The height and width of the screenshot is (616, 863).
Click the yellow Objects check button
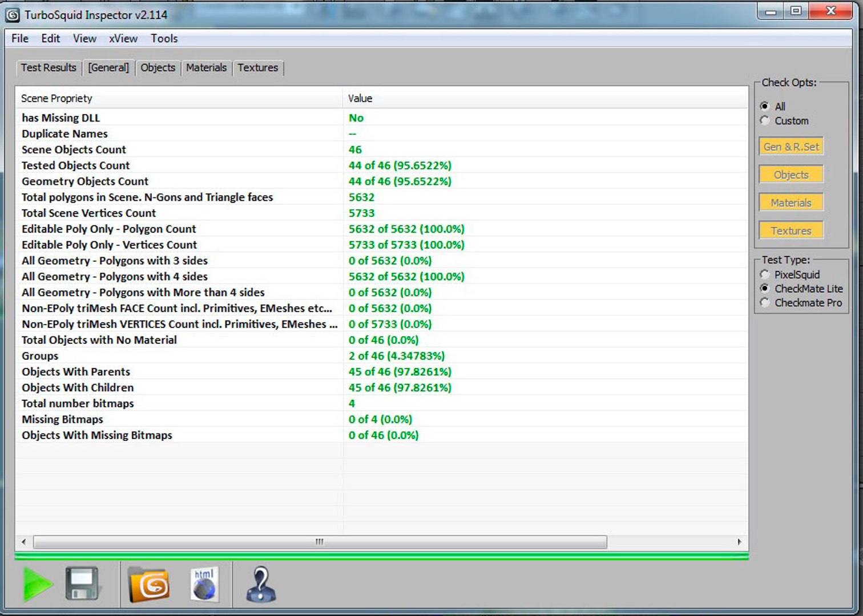(791, 175)
